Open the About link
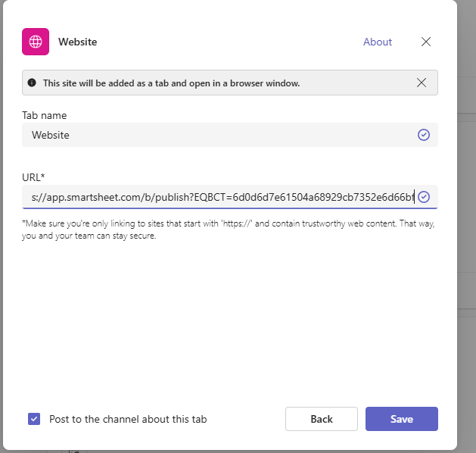This screenshot has height=453, width=476. (x=377, y=42)
